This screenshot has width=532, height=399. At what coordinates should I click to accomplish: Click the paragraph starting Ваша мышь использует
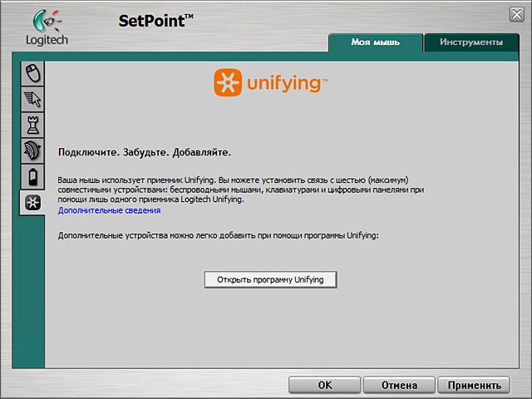point(241,190)
